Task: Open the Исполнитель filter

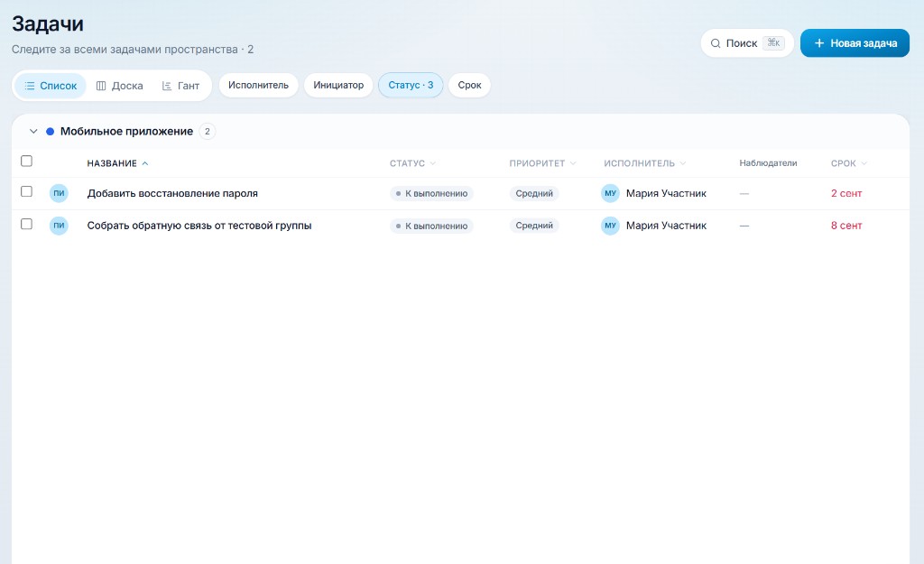Action: click(259, 85)
